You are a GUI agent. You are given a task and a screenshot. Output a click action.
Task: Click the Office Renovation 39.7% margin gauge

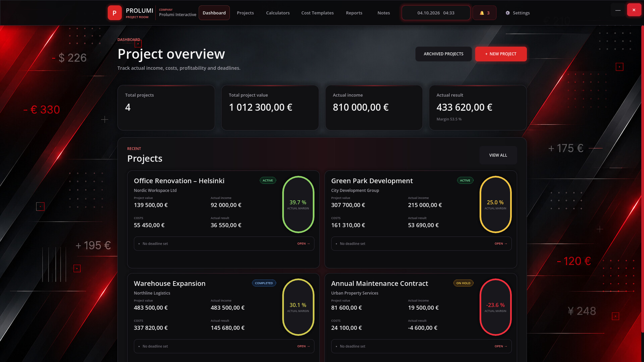point(298,204)
